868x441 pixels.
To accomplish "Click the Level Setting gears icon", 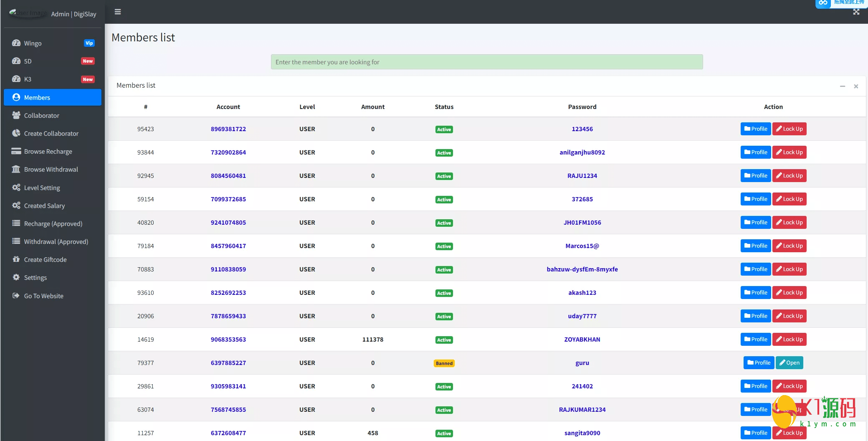I will coord(16,188).
